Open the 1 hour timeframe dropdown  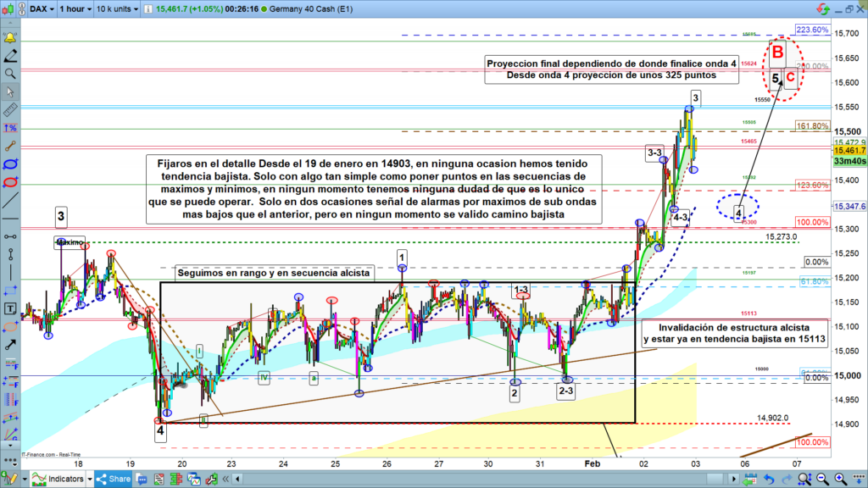point(75,9)
